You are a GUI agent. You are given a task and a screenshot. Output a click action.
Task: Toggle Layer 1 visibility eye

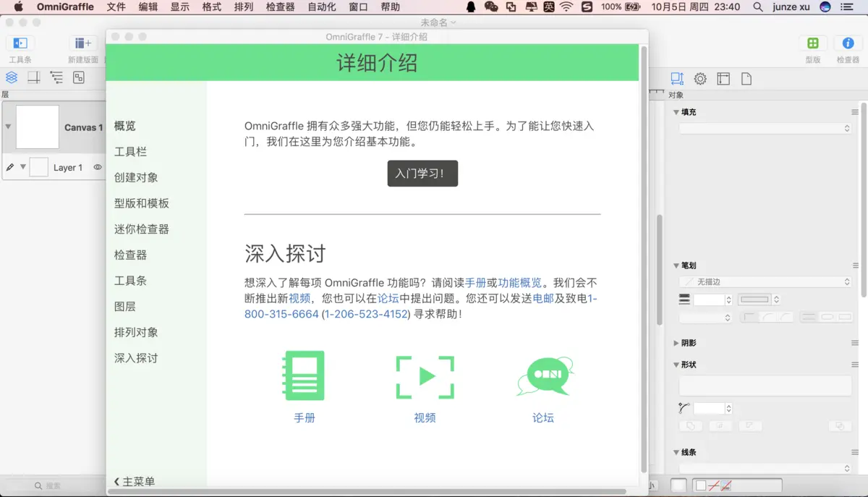[98, 167]
